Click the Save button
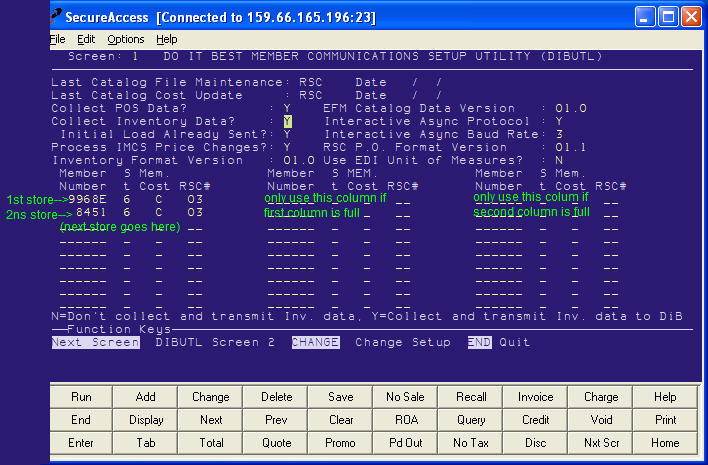708x465 pixels. point(341,397)
